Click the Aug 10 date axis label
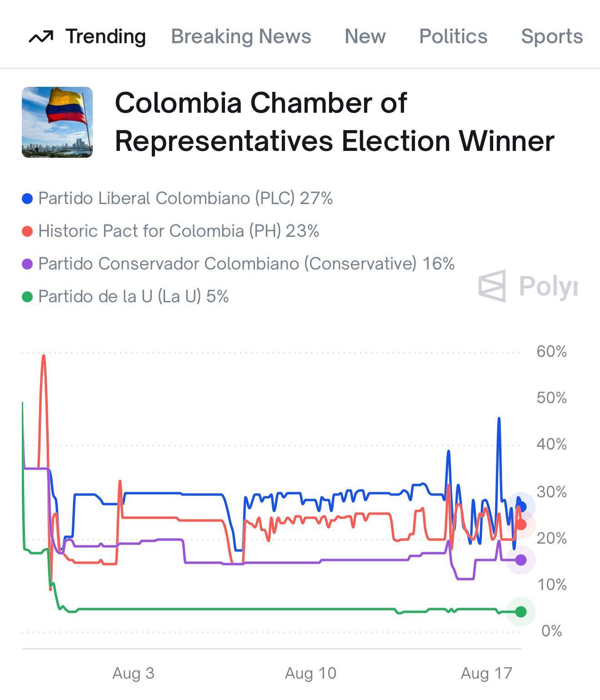This screenshot has width=600, height=700. pyautogui.click(x=310, y=673)
